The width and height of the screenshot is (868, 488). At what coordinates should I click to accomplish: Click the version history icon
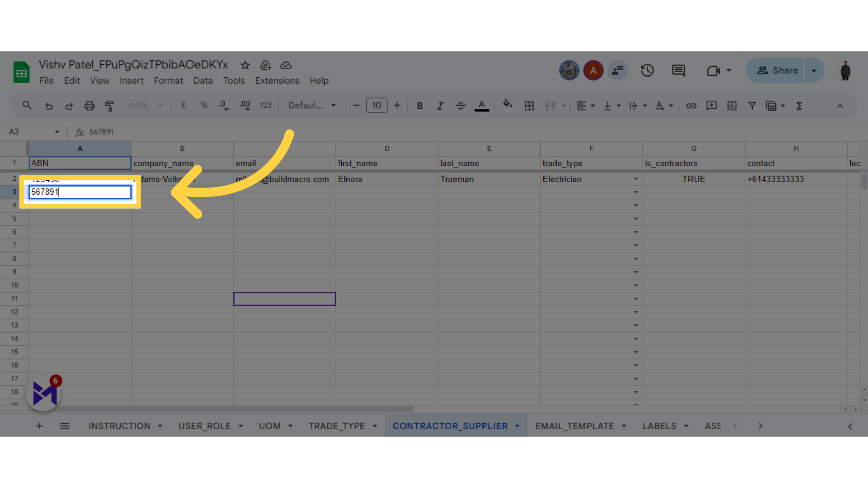[x=647, y=70]
